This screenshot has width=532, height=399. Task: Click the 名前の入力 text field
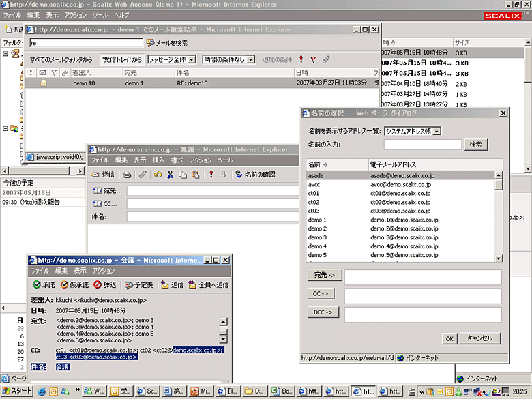(x=422, y=145)
